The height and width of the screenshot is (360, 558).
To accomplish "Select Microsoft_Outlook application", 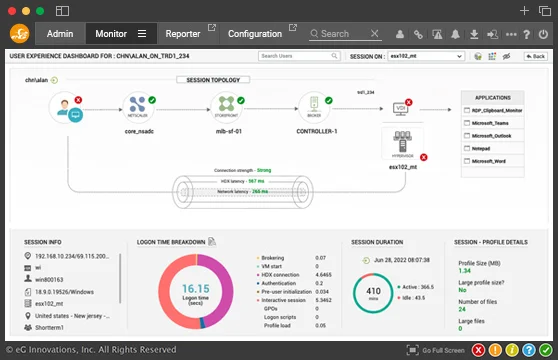I will (493, 136).
